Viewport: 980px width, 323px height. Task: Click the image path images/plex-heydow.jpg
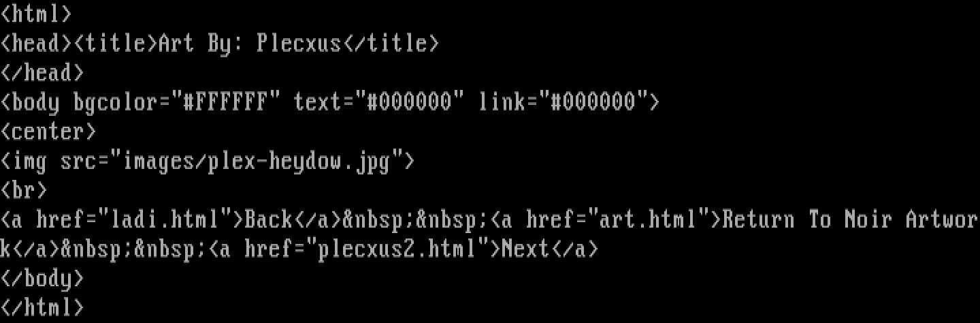click(x=257, y=161)
